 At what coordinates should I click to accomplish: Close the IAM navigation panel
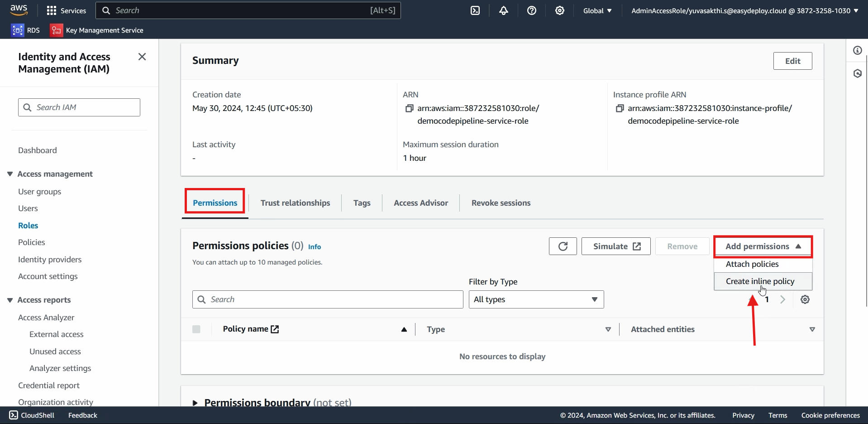coord(142,57)
